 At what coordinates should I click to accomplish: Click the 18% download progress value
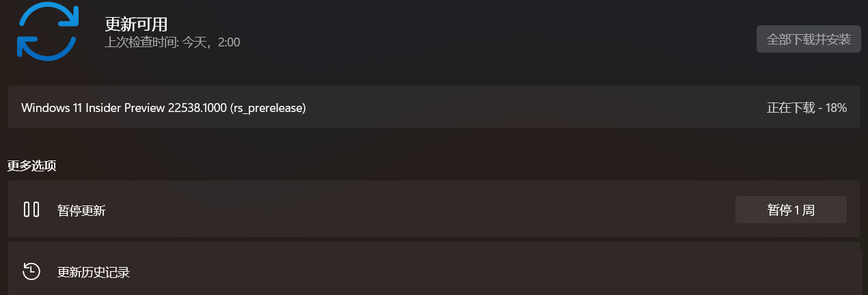click(836, 108)
